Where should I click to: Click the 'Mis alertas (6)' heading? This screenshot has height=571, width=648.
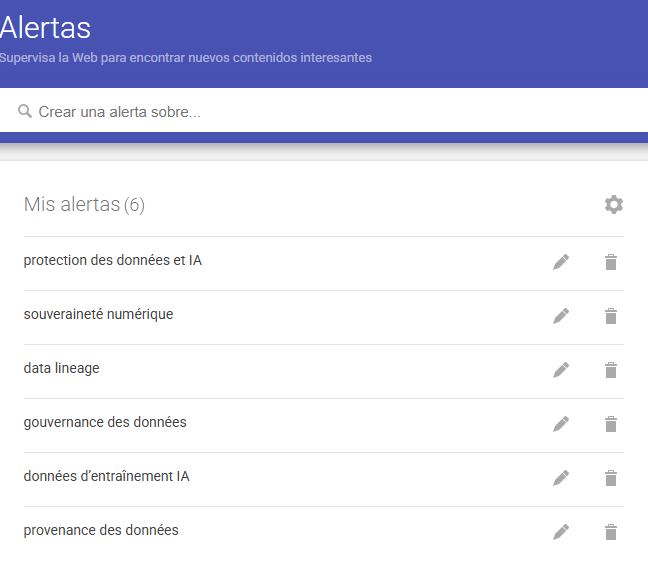84,205
